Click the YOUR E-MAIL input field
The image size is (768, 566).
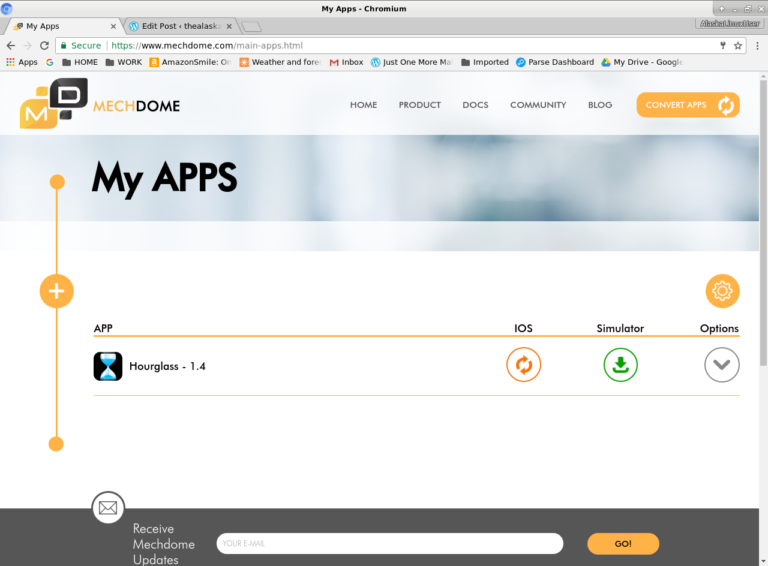[389, 544]
